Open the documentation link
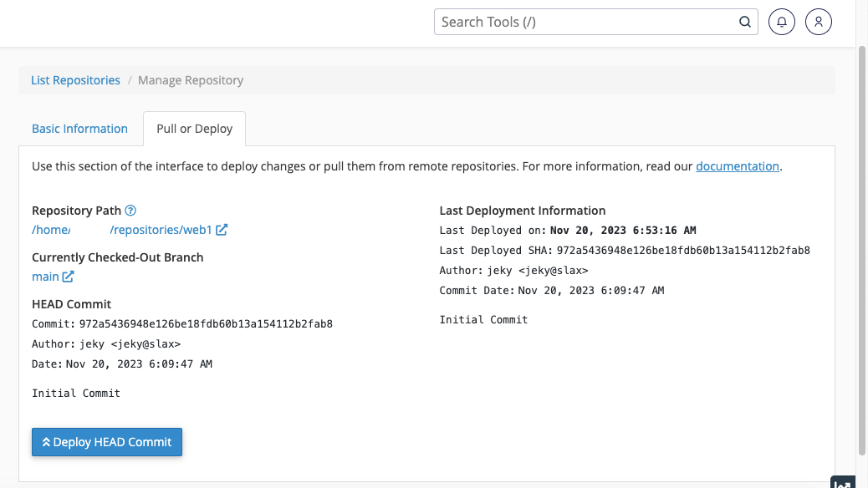868x488 pixels. tap(737, 166)
